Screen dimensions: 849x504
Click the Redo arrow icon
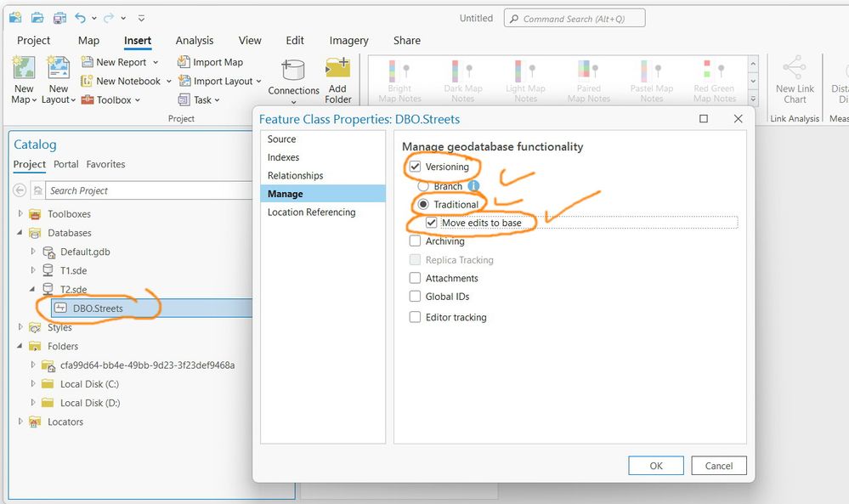(x=109, y=18)
